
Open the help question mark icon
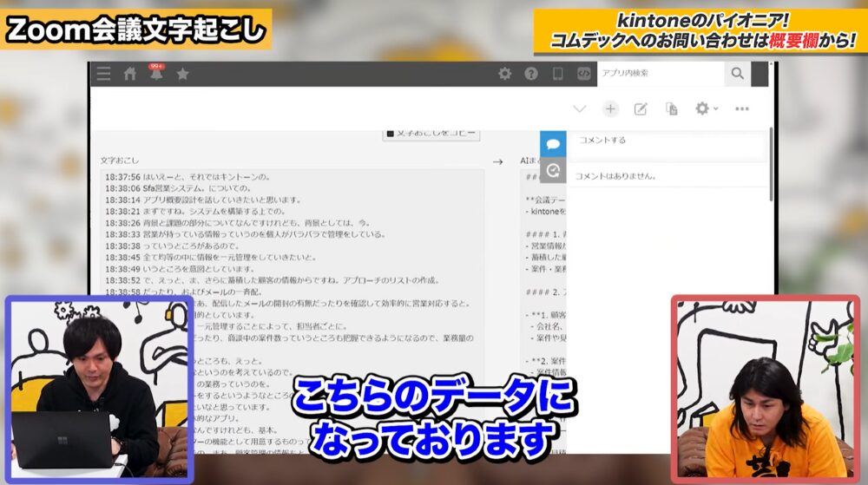click(531, 74)
